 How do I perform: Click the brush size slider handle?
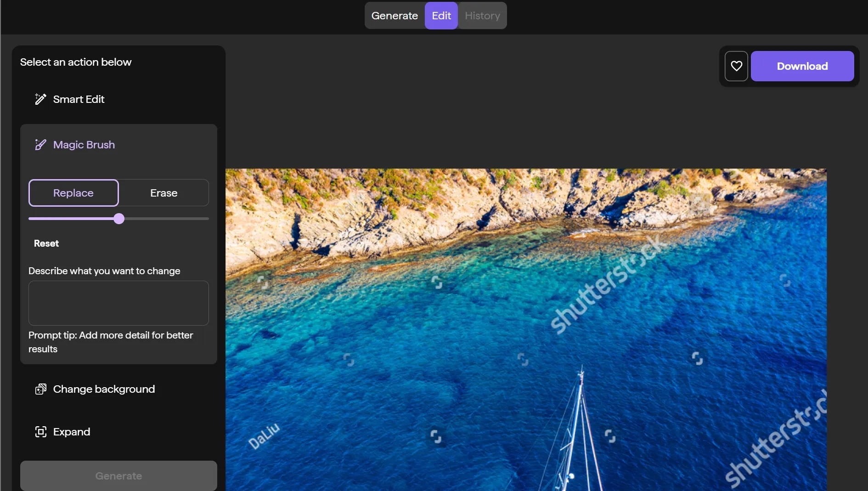119,219
